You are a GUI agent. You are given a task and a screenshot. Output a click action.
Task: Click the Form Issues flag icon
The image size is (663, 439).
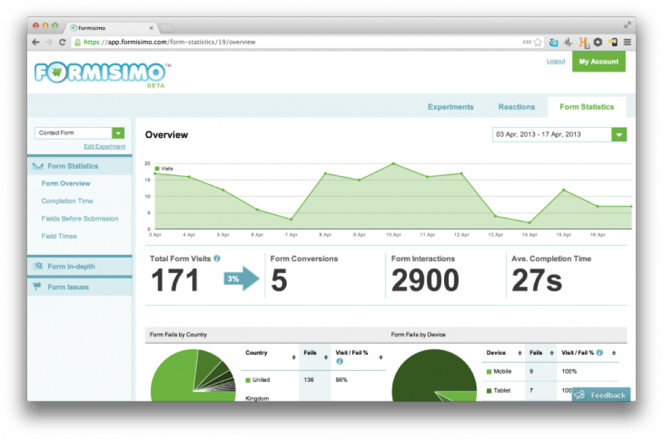(37, 287)
